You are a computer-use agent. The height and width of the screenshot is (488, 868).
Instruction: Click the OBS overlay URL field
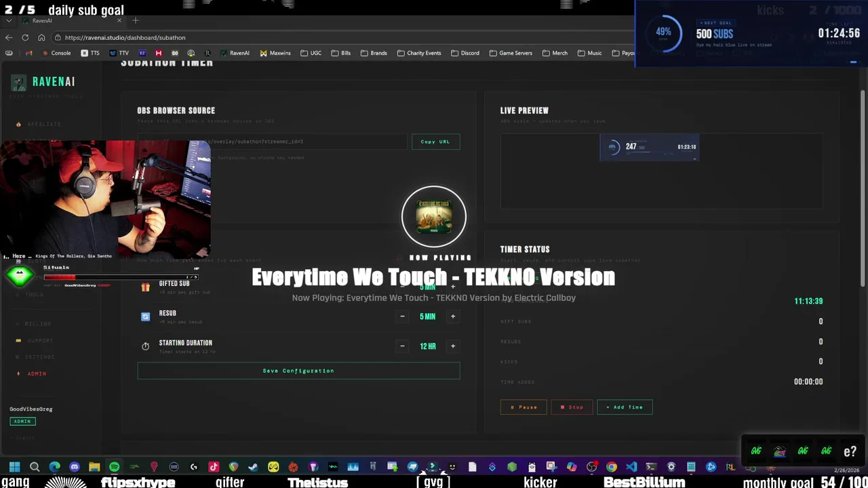(x=271, y=142)
